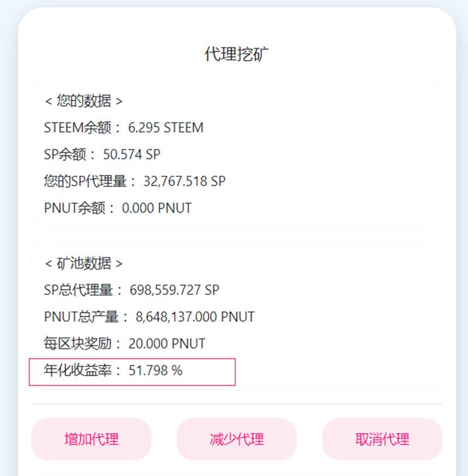The height and width of the screenshot is (476, 468).
Task: Click the 矿池数据 section header
Action: tap(83, 263)
